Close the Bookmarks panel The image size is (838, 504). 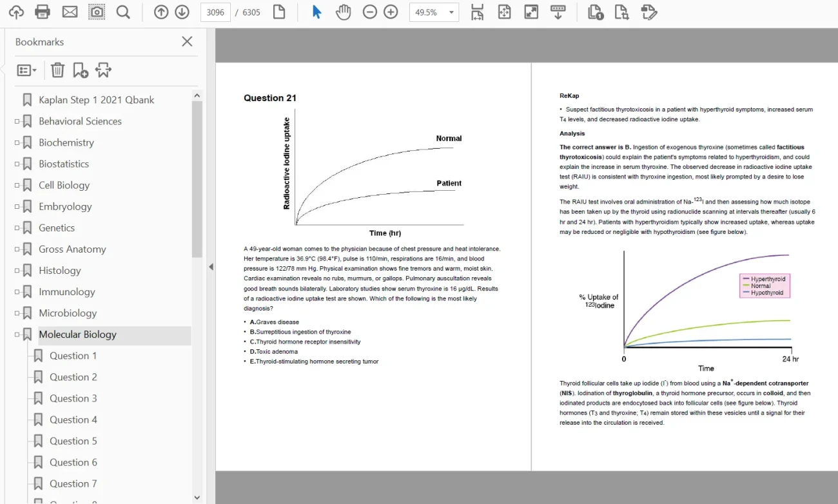pos(187,41)
